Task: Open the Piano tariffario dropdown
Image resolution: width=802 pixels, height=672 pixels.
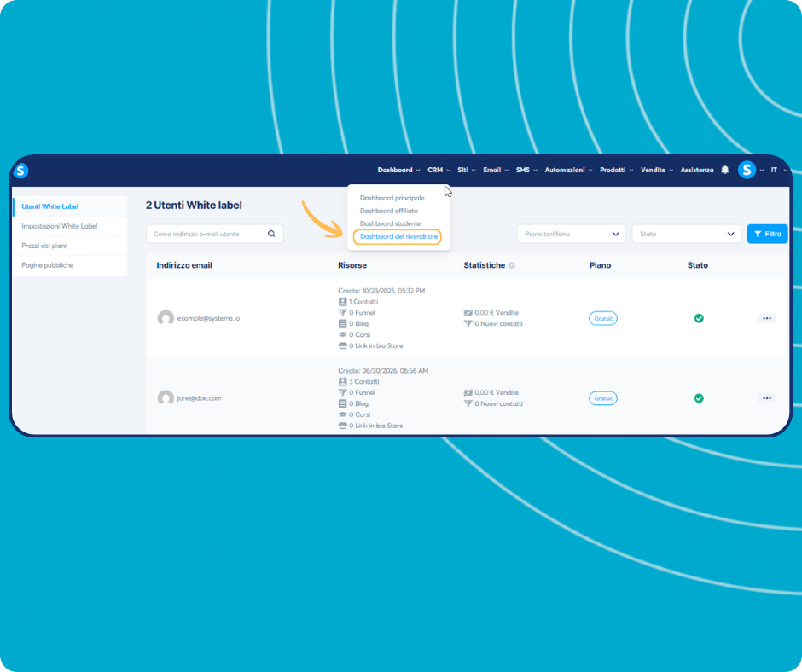Action: point(572,234)
